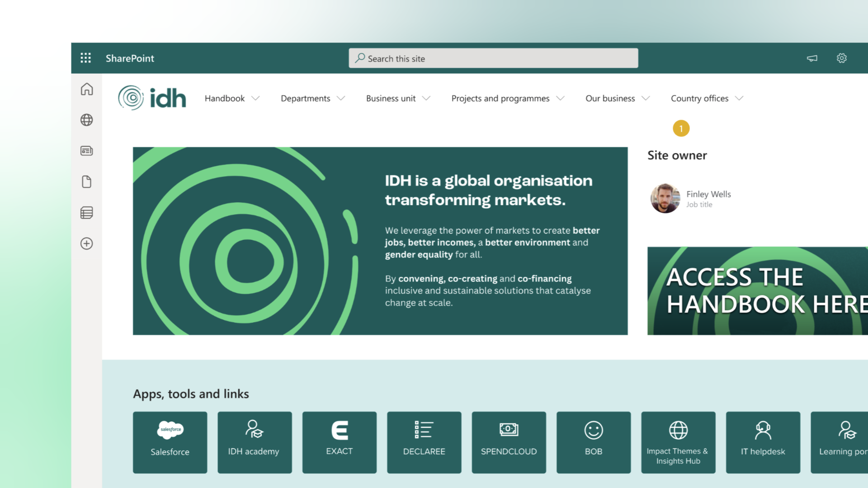Open the EXACT app tile
The width and height of the screenshot is (868, 488).
pos(340,442)
